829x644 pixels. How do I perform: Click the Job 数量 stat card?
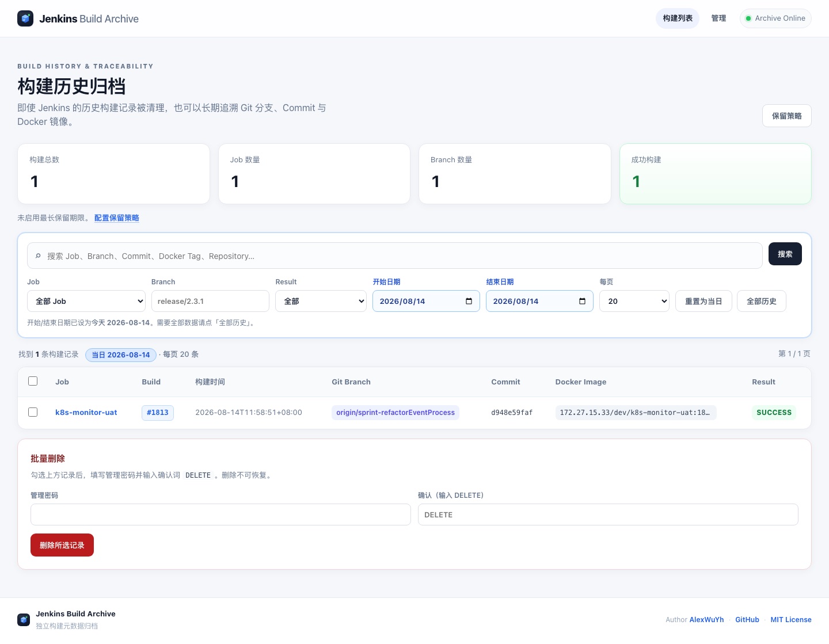click(x=314, y=174)
